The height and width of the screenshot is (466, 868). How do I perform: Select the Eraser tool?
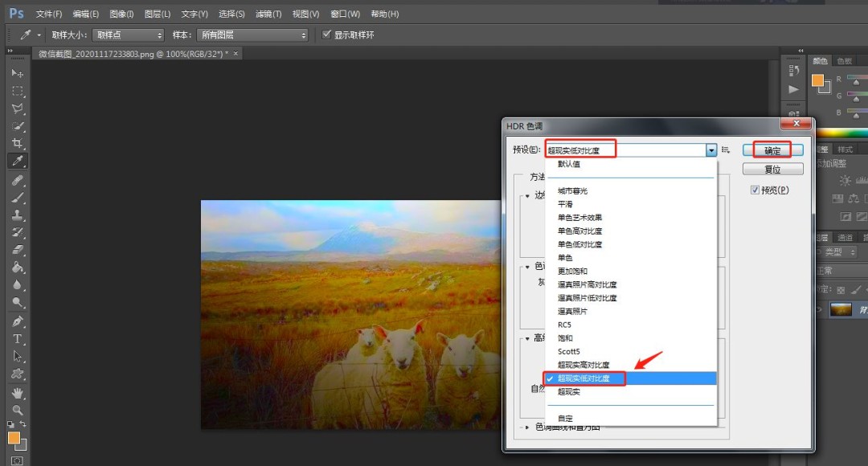(x=17, y=250)
